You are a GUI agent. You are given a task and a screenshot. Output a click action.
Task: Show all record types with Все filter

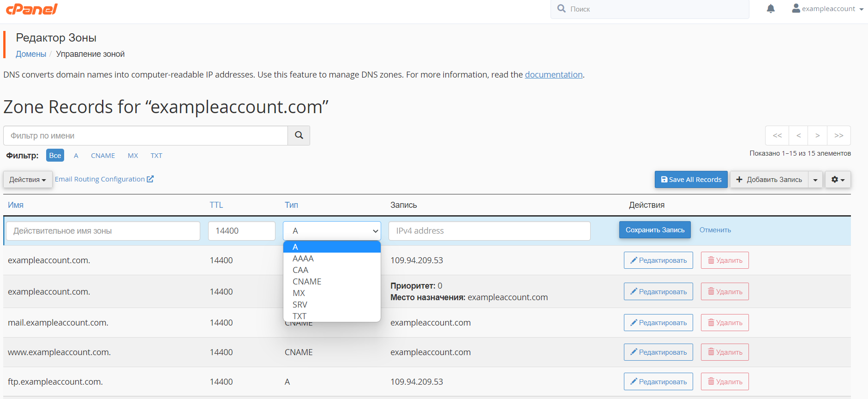click(55, 156)
